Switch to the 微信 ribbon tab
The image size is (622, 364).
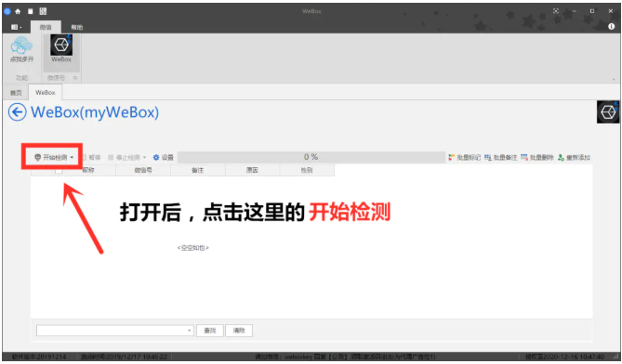(46, 27)
